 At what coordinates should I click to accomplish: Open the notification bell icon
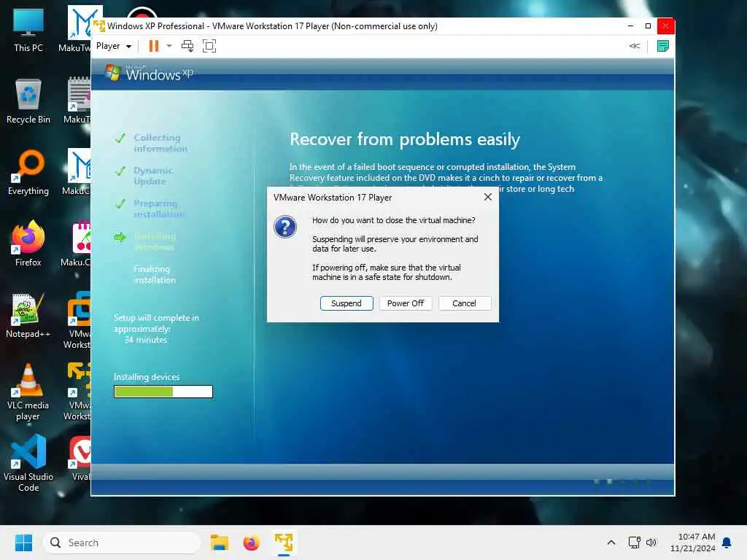(x=727, y=542)
